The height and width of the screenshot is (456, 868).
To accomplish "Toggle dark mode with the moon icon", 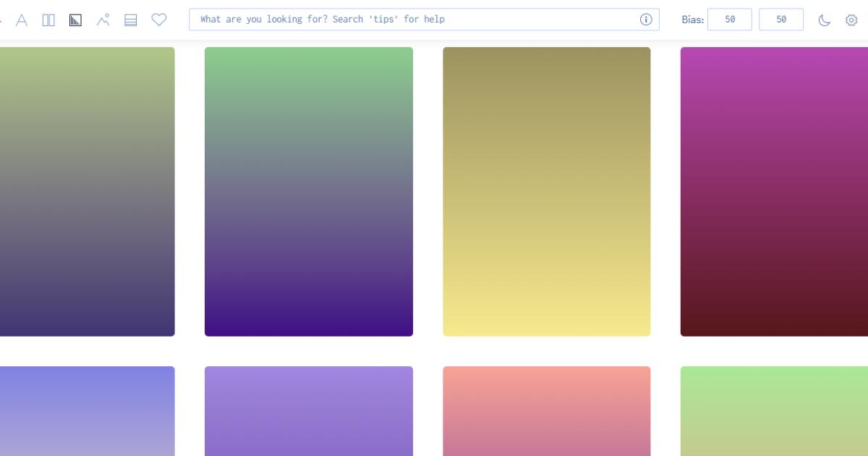I will (x=824, y=20).
